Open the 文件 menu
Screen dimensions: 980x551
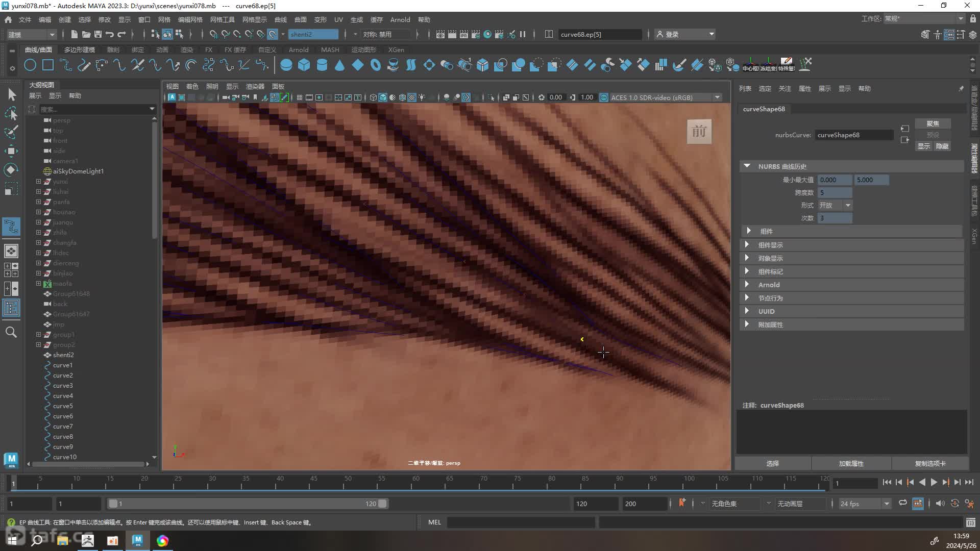tap(25, 19)
